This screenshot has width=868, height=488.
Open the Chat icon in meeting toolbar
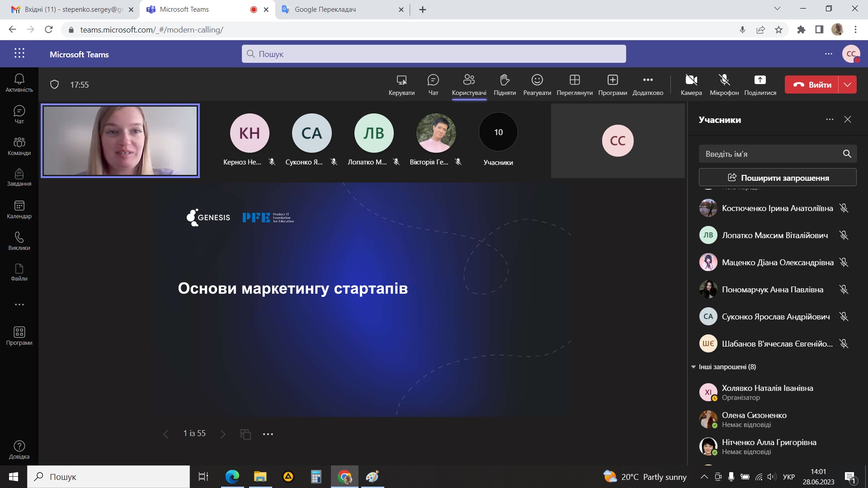[433, 84]
